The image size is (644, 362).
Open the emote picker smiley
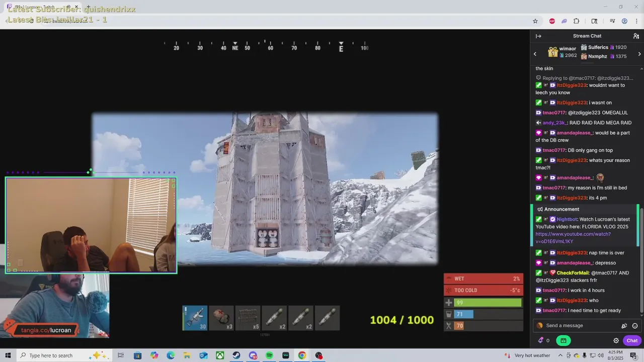[635, 326]
